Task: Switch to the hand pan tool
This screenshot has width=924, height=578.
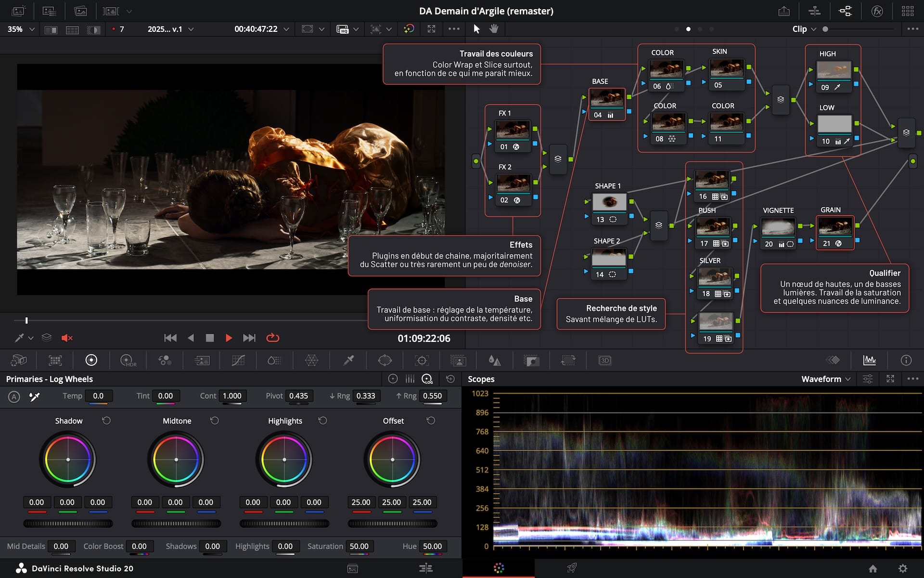Action: [x=494, y=29]
